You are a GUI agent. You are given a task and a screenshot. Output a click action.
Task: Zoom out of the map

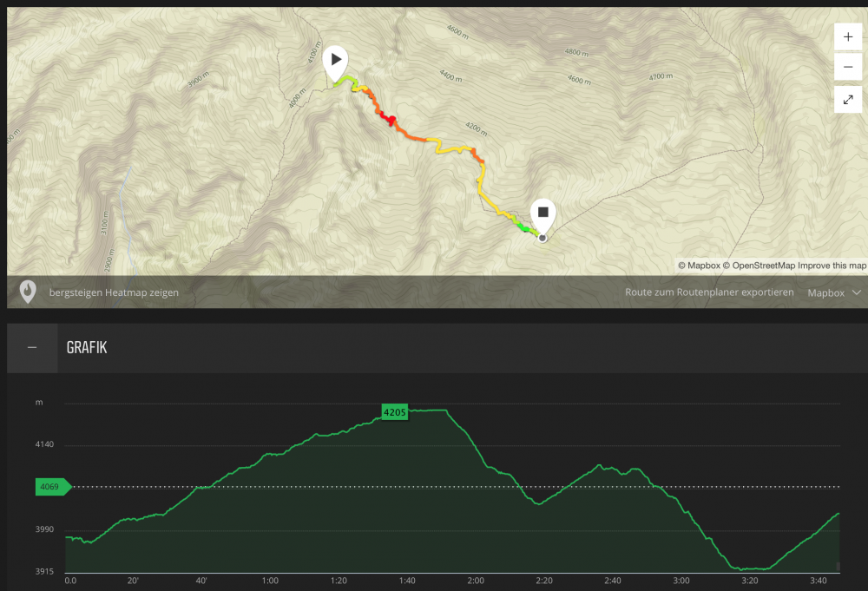847,67
